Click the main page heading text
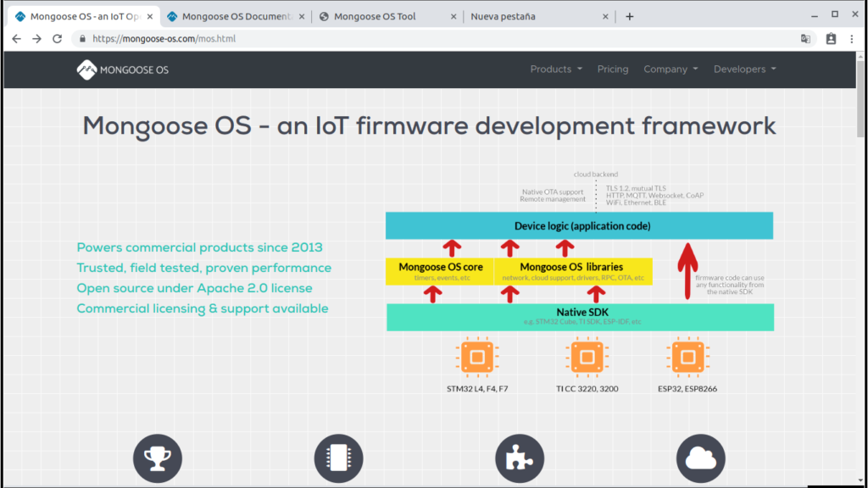The height and width of the screenshot is (488, 868). [x=429, y=126]
